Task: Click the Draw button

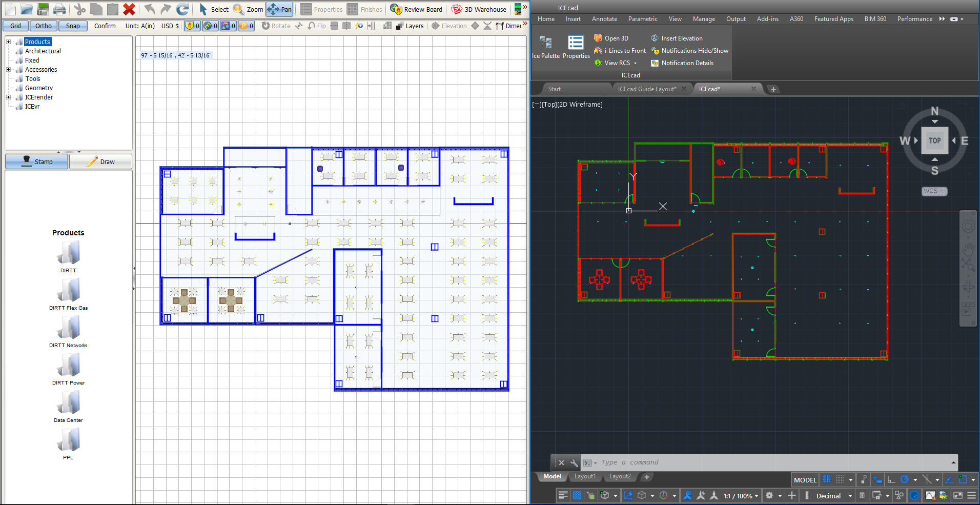Action: [100, 161]
